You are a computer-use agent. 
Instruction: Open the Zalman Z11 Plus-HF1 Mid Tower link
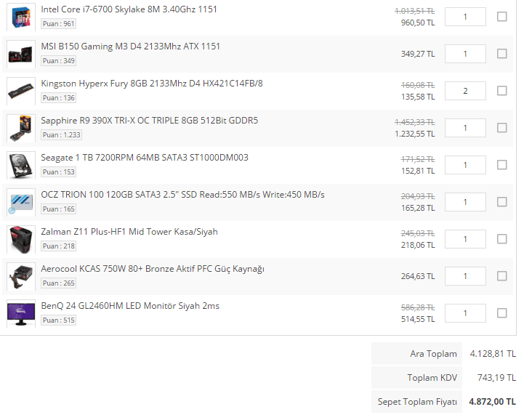coord(129,232)
